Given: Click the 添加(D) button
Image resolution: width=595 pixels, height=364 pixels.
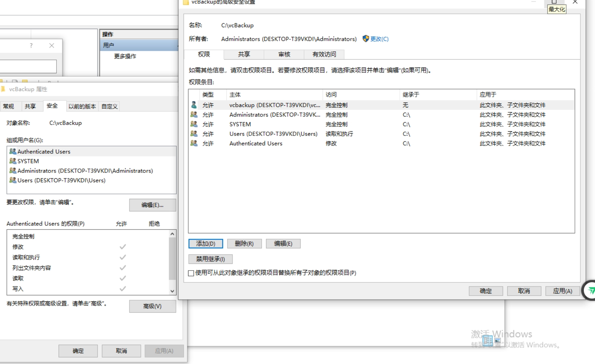Looking at the screenshot, I should 206,244.
